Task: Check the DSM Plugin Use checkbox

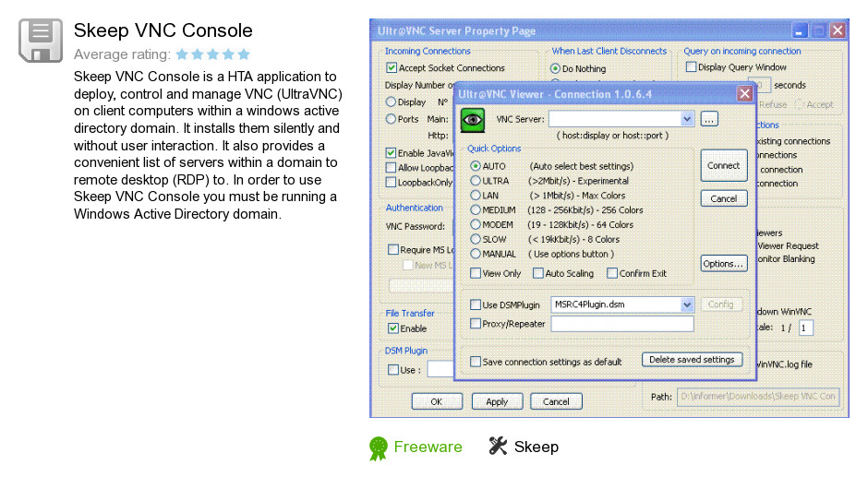Action: [393, 369]
